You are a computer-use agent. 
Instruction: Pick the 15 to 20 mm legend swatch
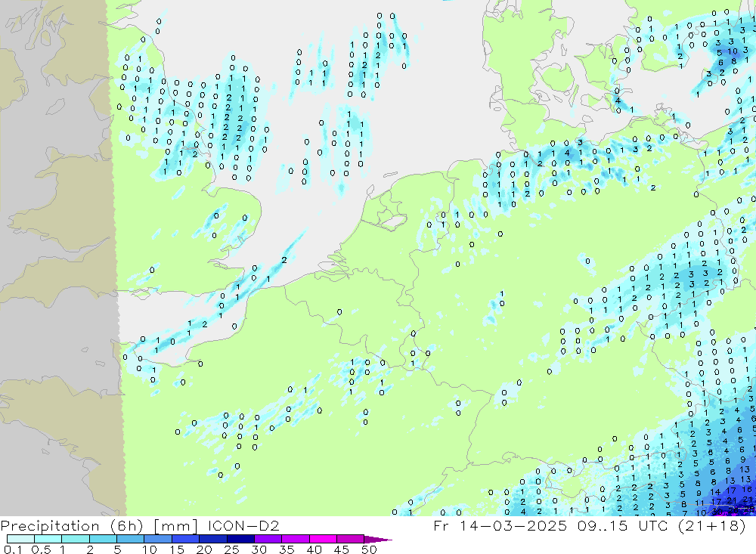185,539
